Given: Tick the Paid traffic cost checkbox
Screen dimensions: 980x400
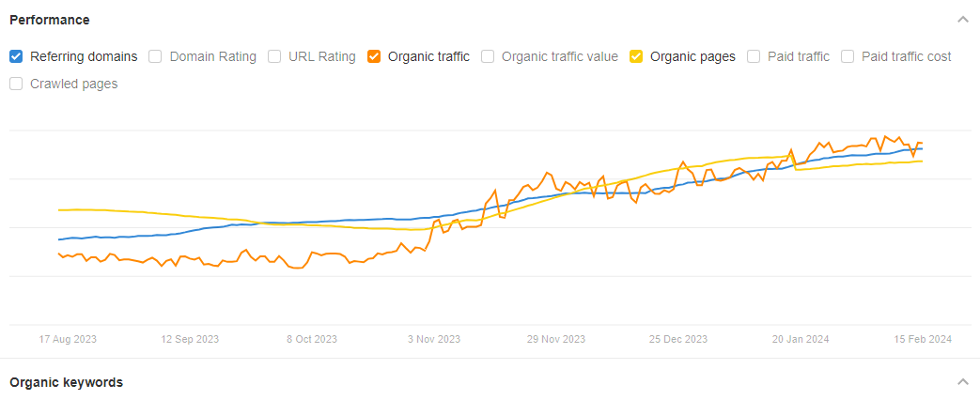Looking at the screenshot, I should (x=847, y=56).
